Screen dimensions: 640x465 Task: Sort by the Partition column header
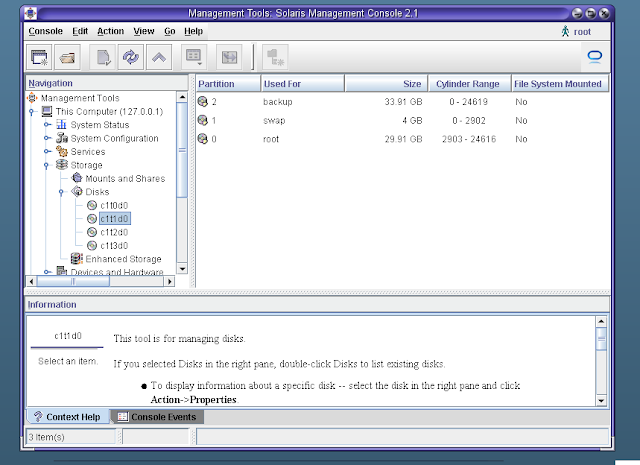[x=228, y=84]
